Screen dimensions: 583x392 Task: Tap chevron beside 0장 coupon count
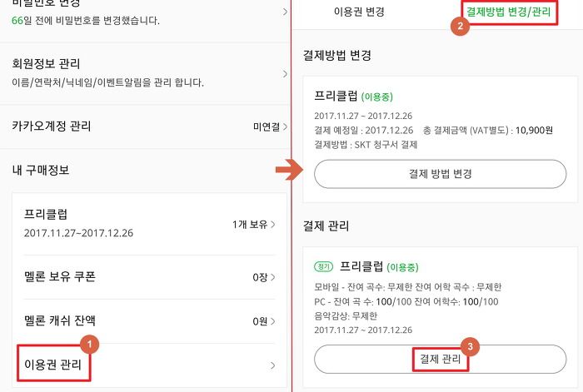273,277
